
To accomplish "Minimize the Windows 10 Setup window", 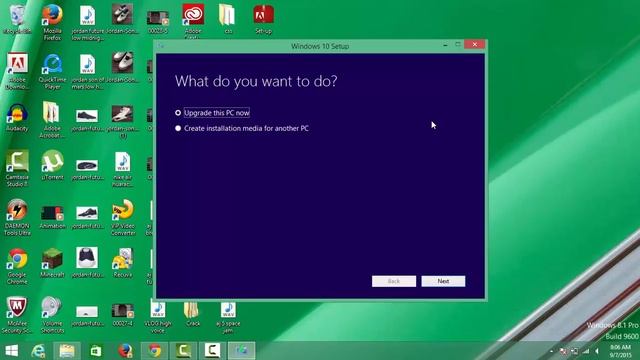I will pyautogui.click(x=445, y=44).
